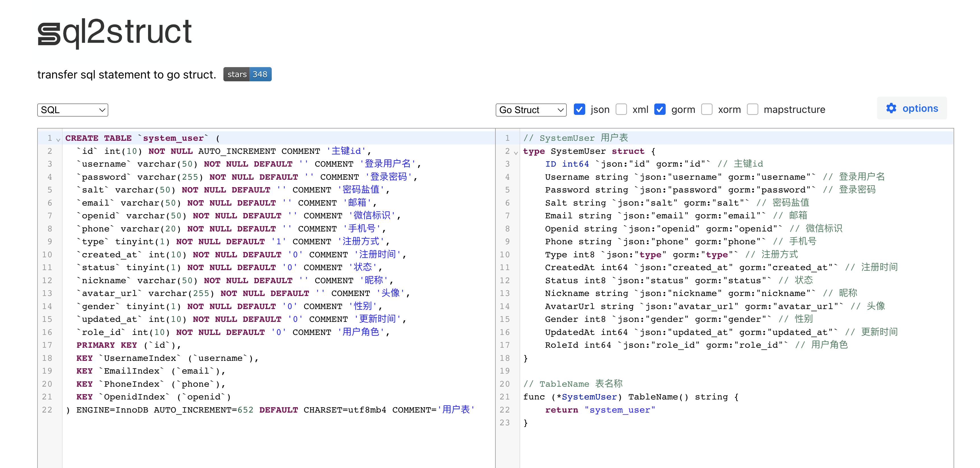Uncheck the gorm tag checkbox
The height and width of the screenshot is (468, 980).
tap(660, 109)
